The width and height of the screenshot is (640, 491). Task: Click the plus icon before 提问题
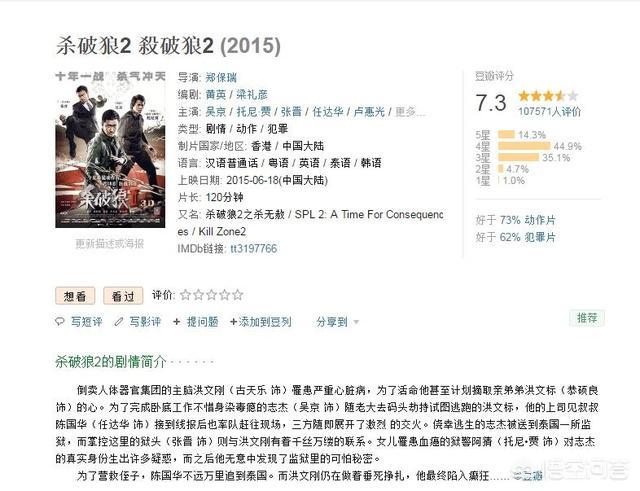point(177,322)
